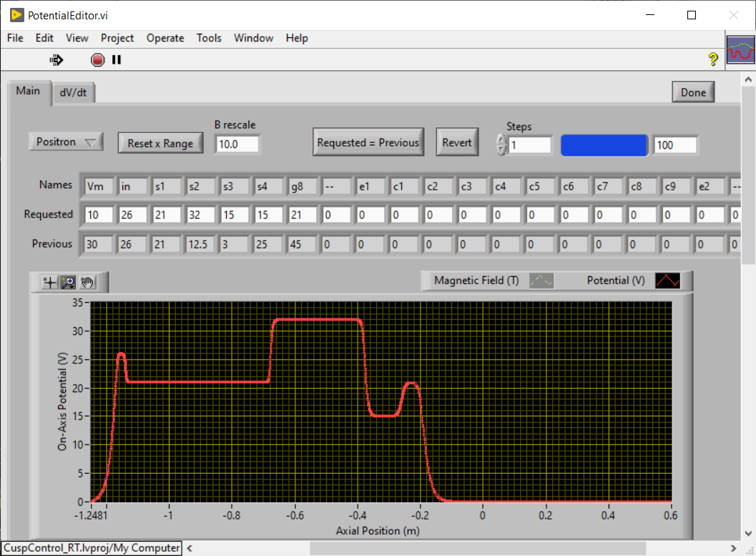Click Previous value 12.5 under s2
This screenshot has width=756, height=556.
pos(200,245)
